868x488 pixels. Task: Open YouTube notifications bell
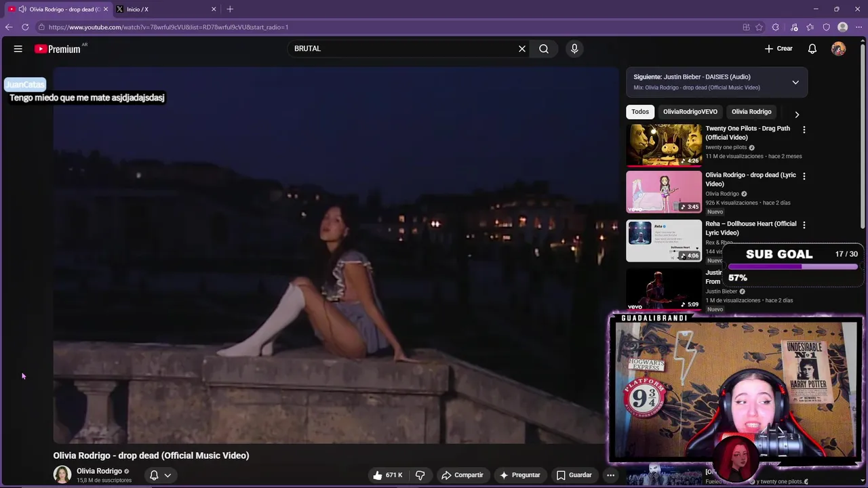(x=812, y=49)
